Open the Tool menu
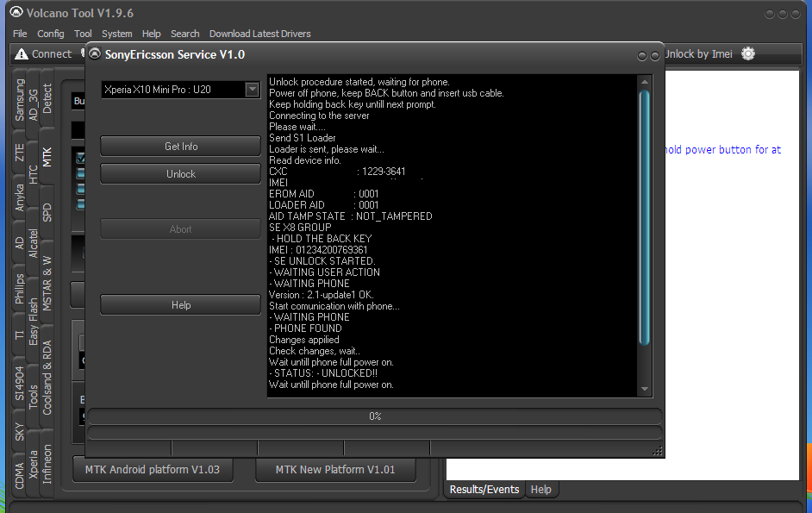This screenshot has height=513, width=812. pyautogui.click(x=83, y=34)
